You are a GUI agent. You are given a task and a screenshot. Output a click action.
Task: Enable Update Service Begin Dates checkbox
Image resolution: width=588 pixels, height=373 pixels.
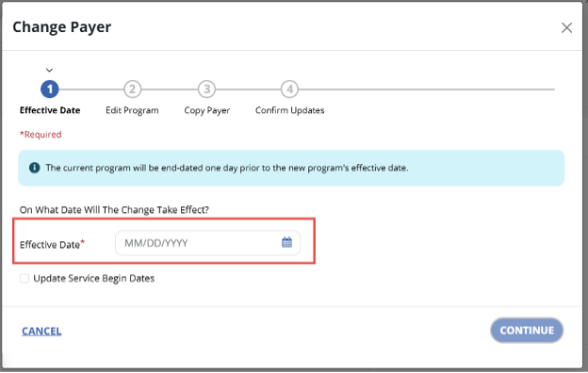point(24,278)
